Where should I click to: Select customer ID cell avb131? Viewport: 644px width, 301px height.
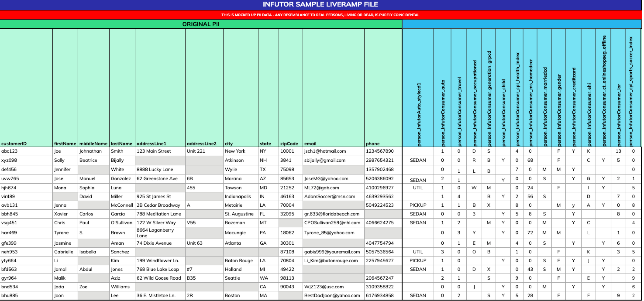(26, 205)
